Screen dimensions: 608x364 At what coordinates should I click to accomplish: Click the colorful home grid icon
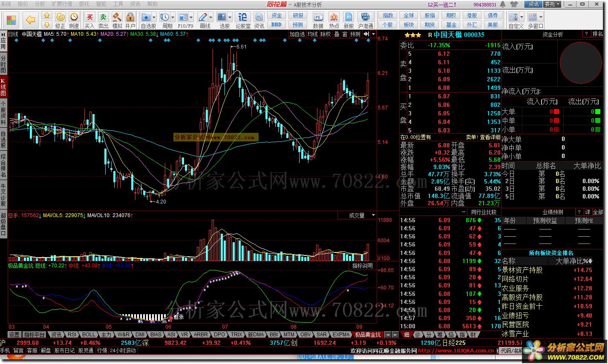[x=12, y=20]
